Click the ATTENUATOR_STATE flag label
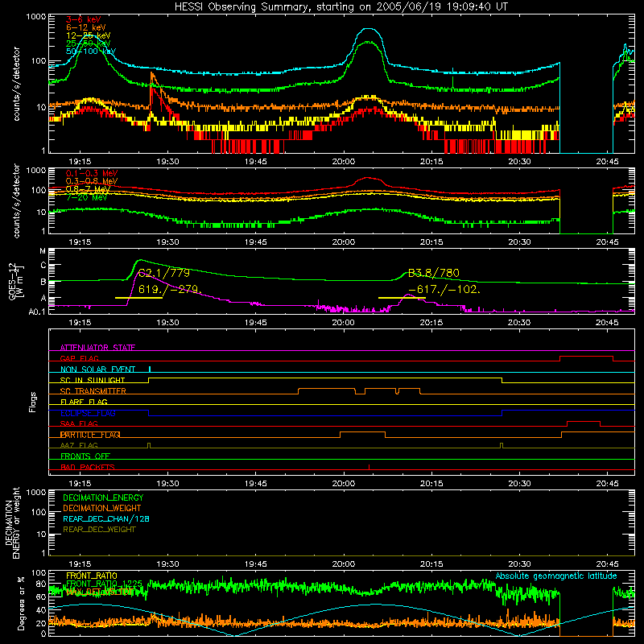This screenshot has height=644, width=644. (97, 348)
